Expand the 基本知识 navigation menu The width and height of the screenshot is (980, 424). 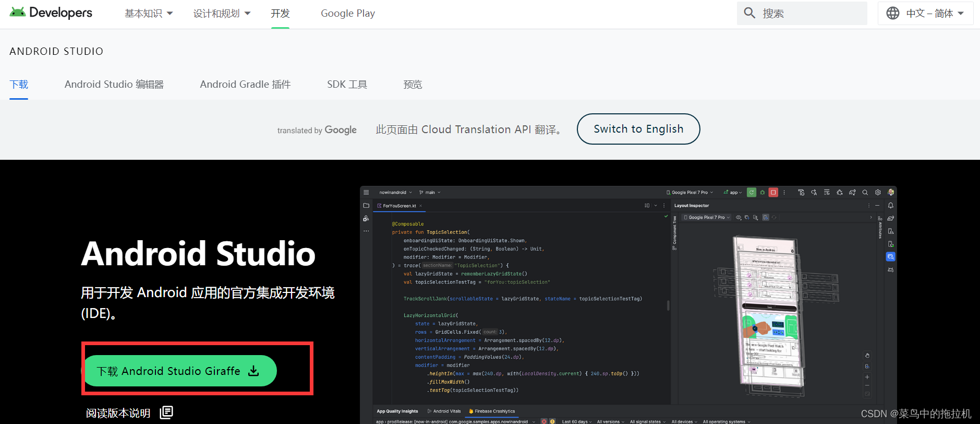149,14
